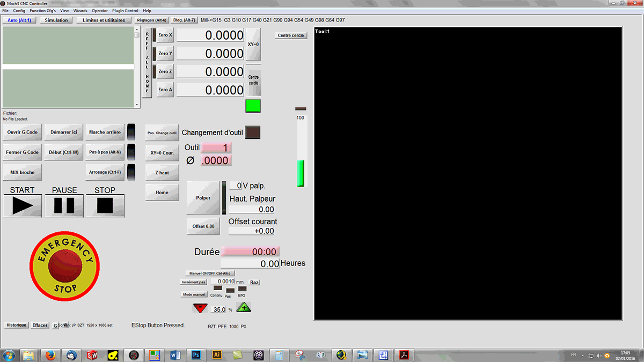Click the XY=0 button
644x362 pixels.
pos(253,45)
